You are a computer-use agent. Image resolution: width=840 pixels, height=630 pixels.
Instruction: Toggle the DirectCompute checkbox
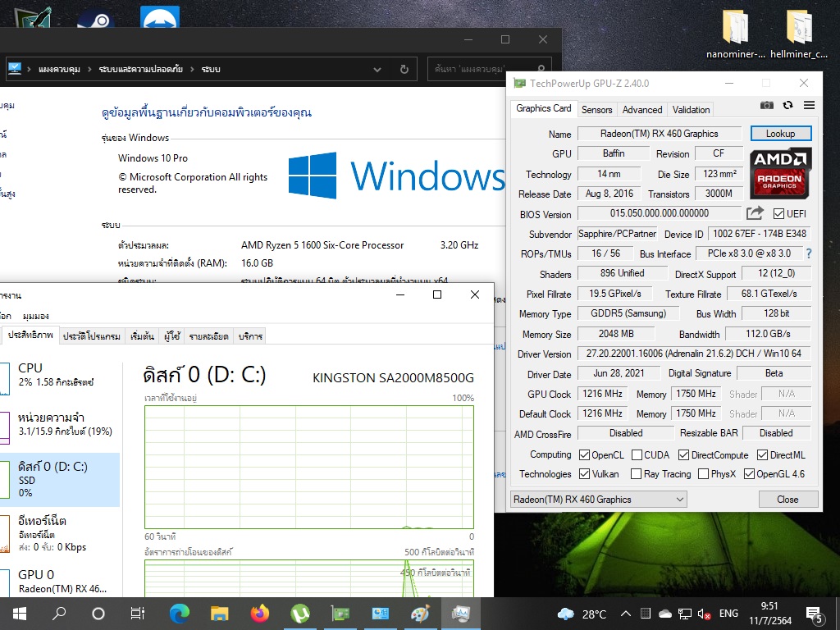click(x=683, y=454)
